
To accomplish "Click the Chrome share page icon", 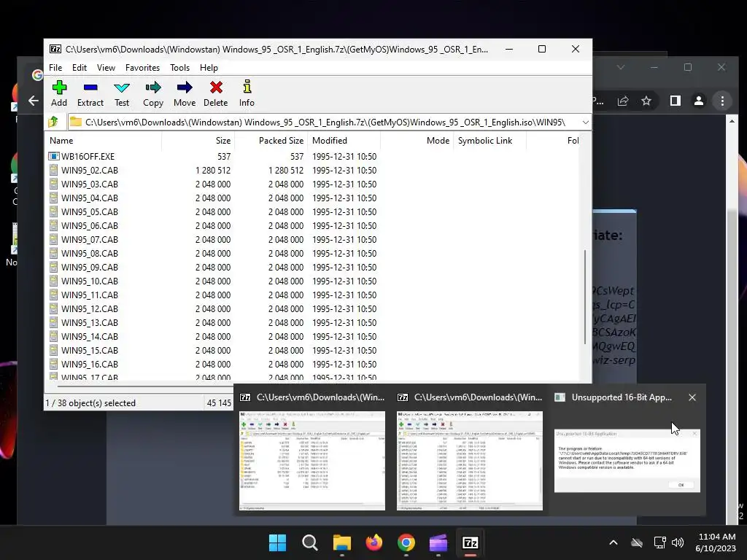I will (x=623, y=101).
